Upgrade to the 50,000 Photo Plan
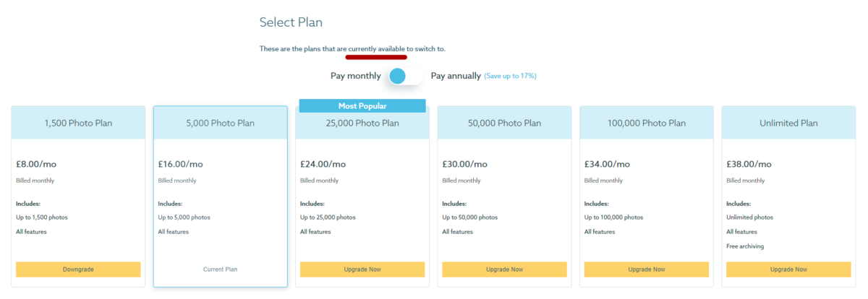 (x=504, y=269)
